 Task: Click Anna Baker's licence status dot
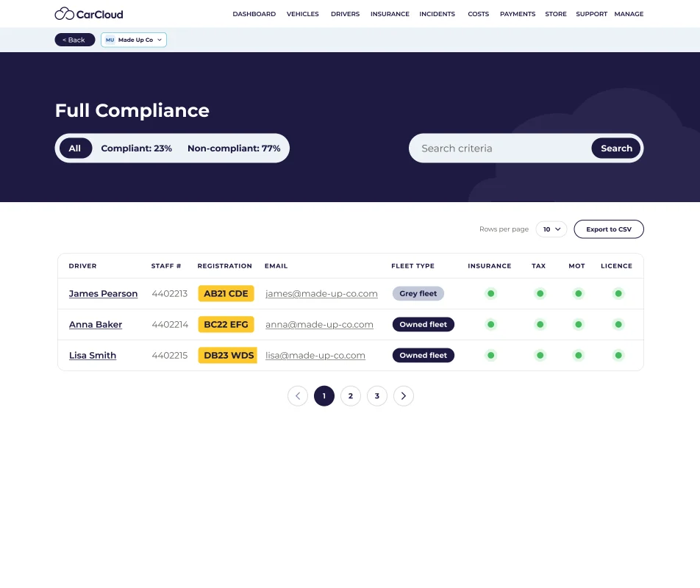tap(618, 324)
